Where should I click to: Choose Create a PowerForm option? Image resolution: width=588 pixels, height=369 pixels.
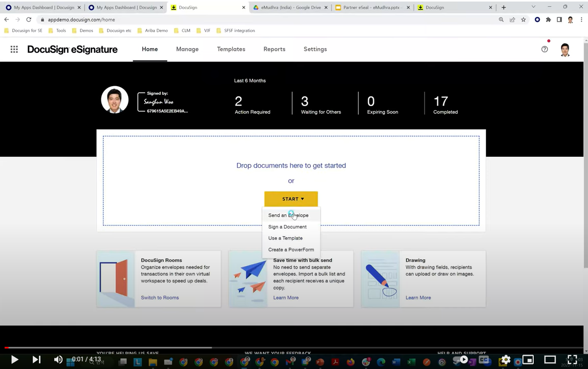click(x=291, y=250)
